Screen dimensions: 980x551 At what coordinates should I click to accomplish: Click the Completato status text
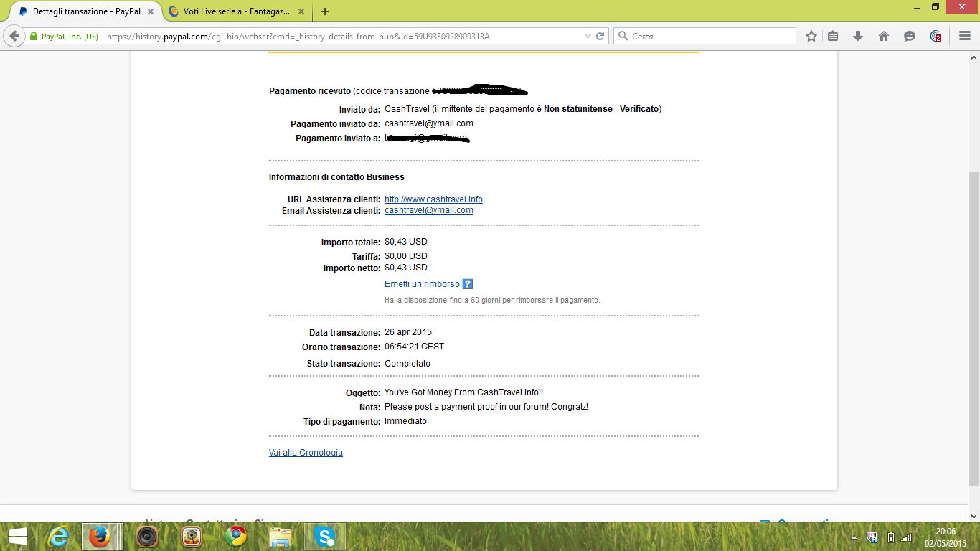407,364
